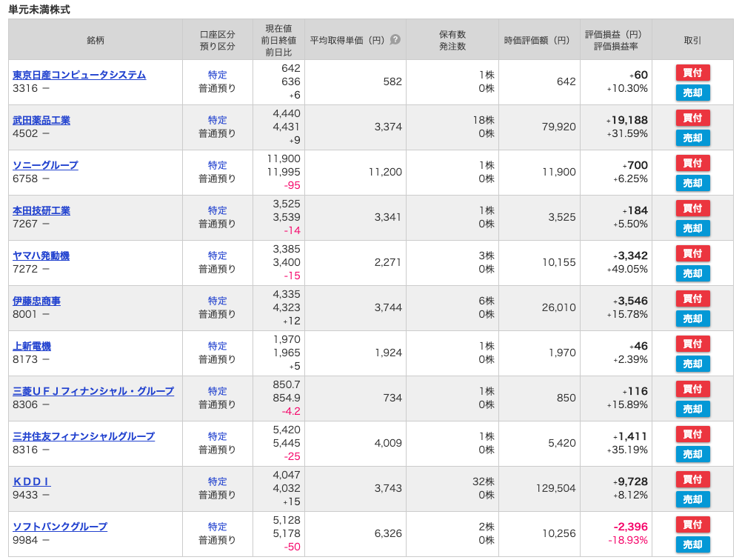The image size is (742, 560).
Task: Click 特定 in ソフトバンクグループ row
Action: coord(217,527)
